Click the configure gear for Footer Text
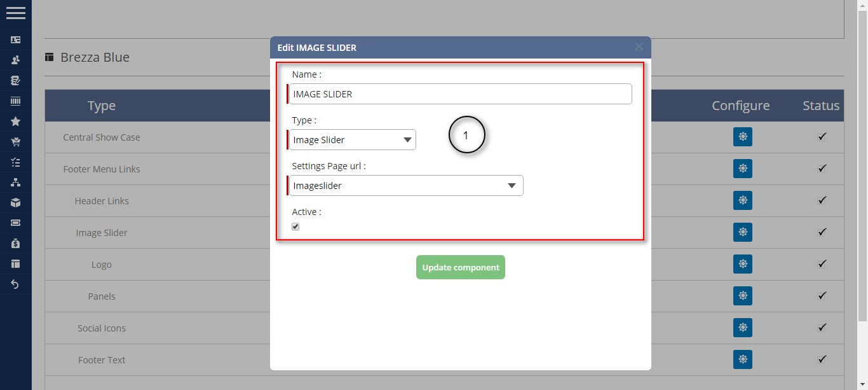Image resolution: width=868 pixels, height=390 pixels. (743, 359)
